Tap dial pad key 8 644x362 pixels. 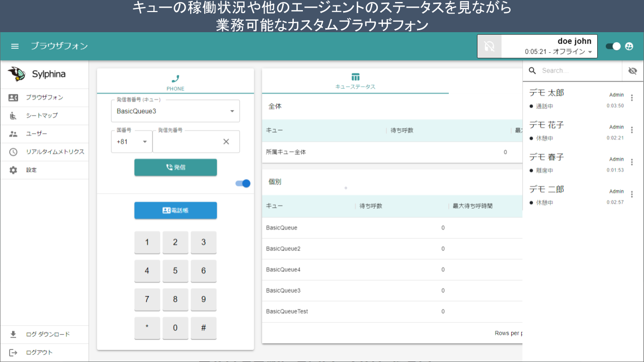[175, 299]
